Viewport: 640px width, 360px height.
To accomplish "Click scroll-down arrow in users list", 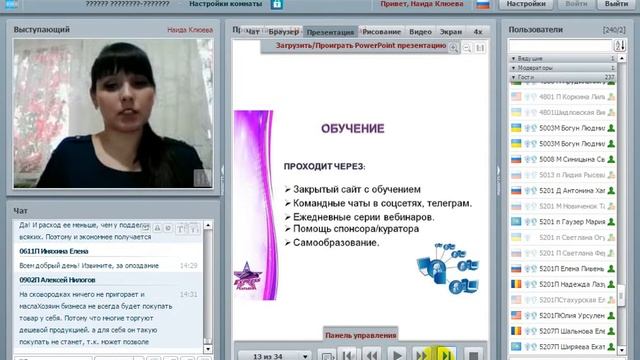I will tap(622, 350).
